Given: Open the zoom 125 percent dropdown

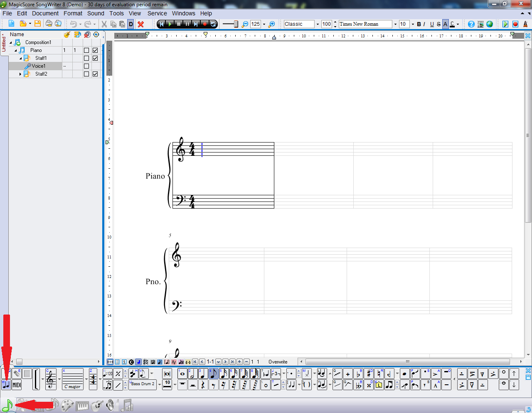Looking at the screenshot, I should click(264, 24).
